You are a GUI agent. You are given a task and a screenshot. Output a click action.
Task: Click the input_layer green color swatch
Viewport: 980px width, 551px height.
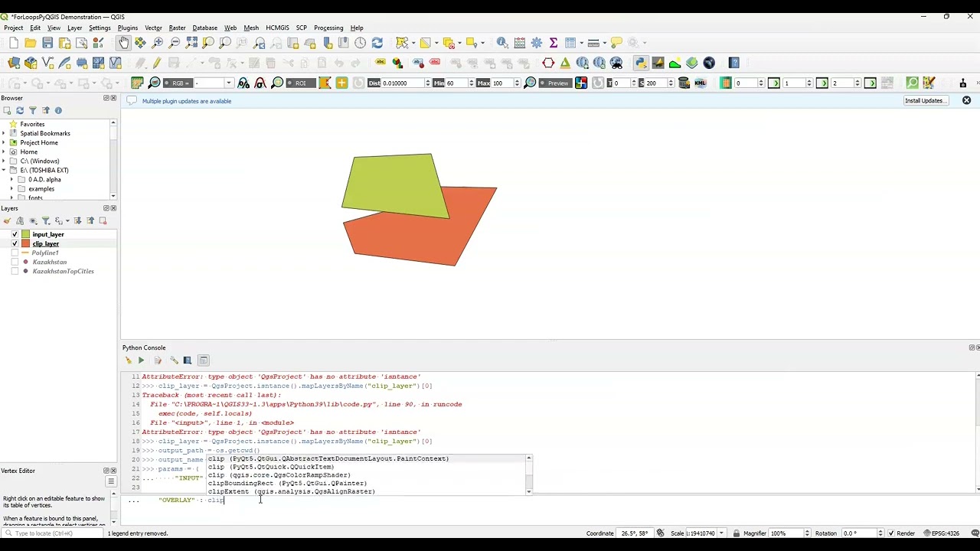click(x=26, y=234)
